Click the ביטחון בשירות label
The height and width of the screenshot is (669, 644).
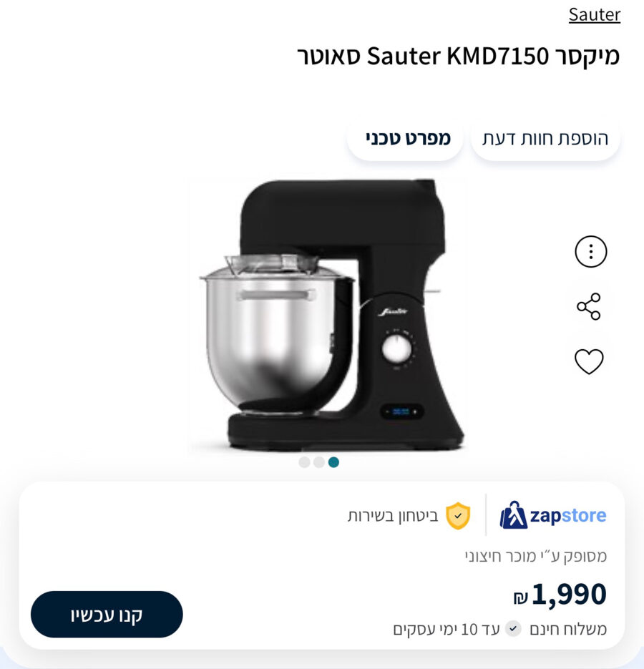(x=393, y=515)
